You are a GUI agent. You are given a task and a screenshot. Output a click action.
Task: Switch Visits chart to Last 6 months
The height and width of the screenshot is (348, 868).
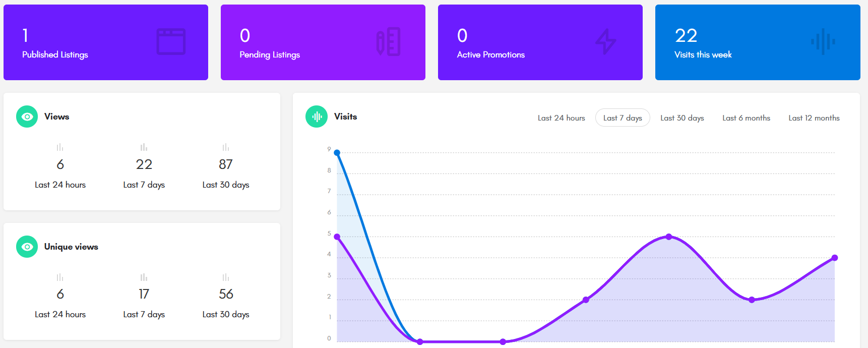[x=746, y=118]
